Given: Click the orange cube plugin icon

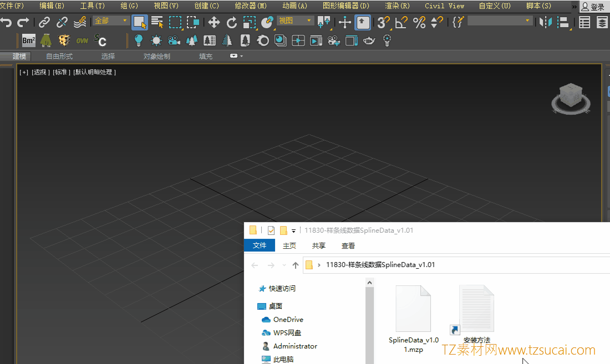Looking at the screenshot, I should tap(64, 40).
